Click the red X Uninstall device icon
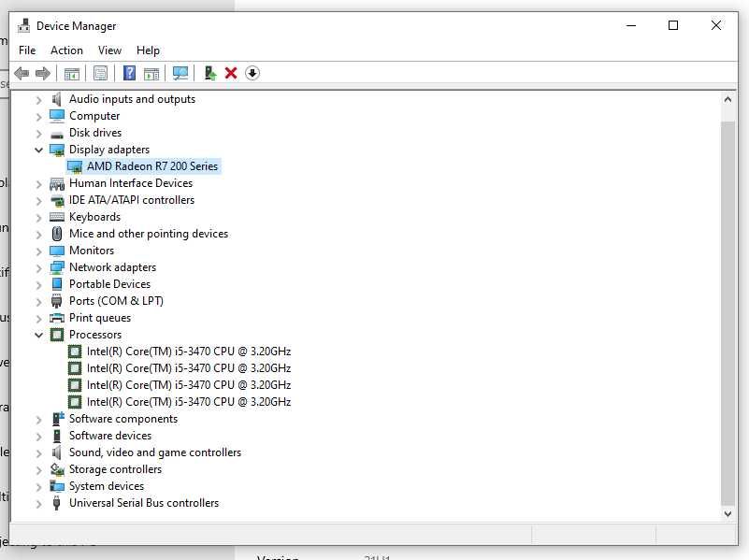The image size is (749, 560). point(231,73)
